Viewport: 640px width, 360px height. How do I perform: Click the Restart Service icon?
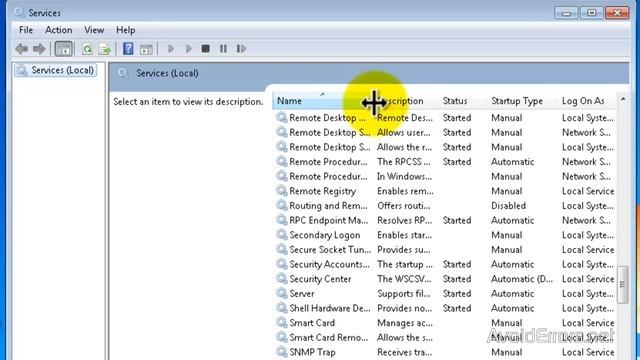pos(241,49)
